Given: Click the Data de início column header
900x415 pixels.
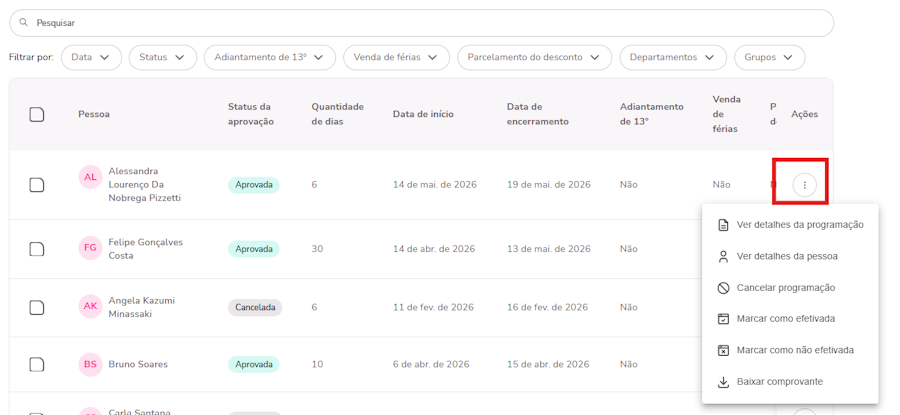Looking at the screenshot, I should (423, 114).
